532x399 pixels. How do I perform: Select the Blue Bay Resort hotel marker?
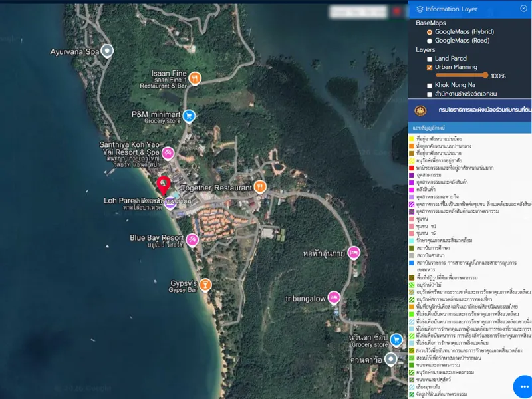pyautogui.click(x=192, y=239)
